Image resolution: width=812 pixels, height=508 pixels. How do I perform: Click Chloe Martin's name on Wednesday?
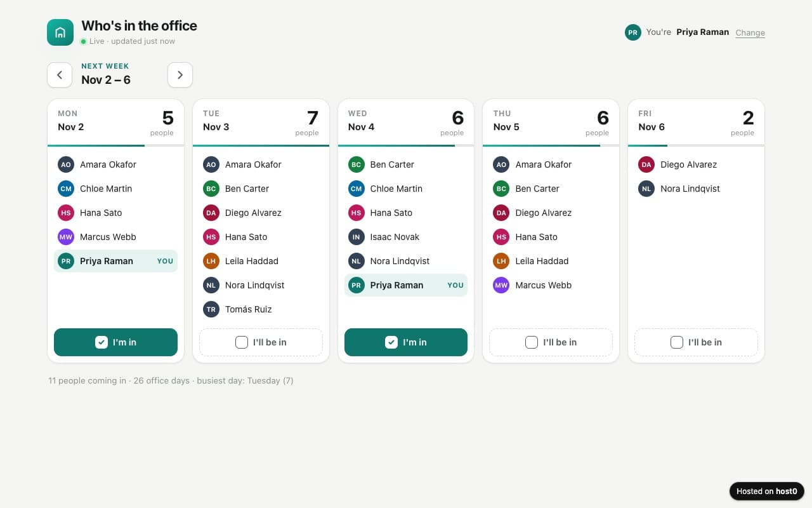click(396, 189)
